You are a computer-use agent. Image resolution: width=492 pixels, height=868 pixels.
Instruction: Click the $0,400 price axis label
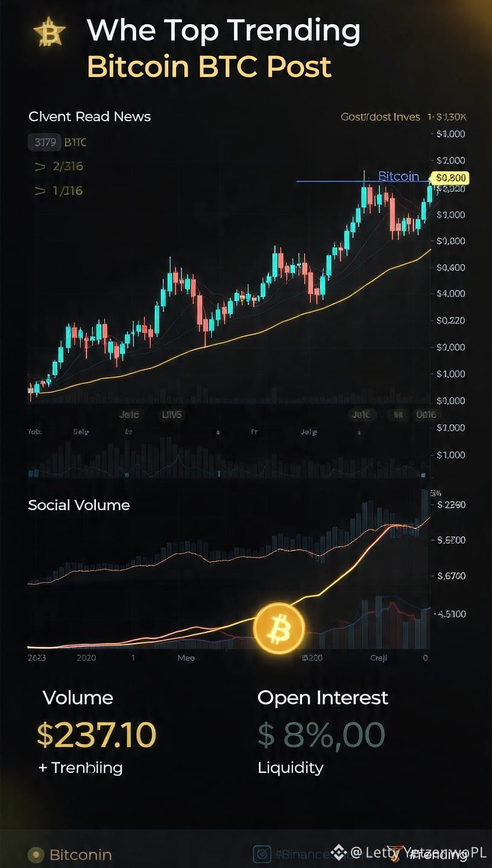450,268
